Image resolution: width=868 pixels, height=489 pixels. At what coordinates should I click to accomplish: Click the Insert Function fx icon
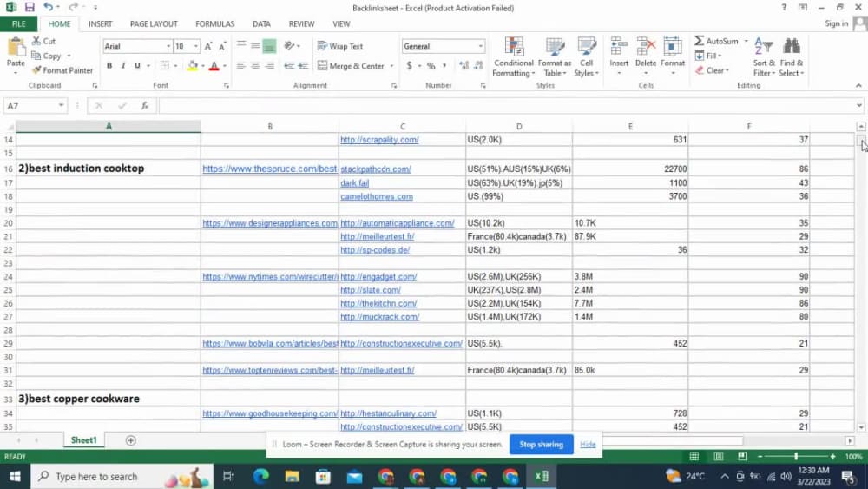tap(144, 106)
